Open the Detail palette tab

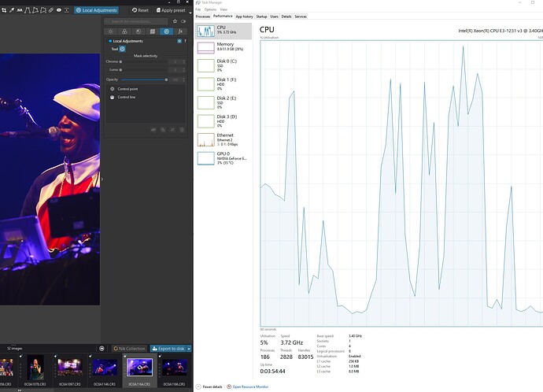pyautogui.click(x=139, y=31)
